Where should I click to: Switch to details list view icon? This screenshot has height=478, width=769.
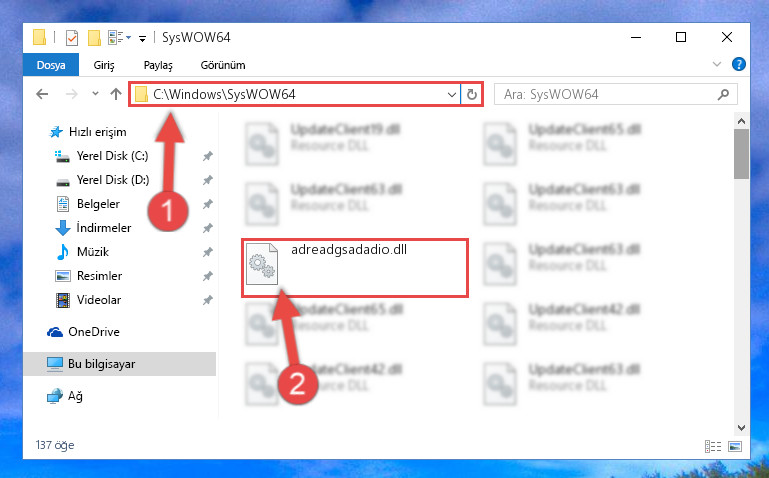tap(713, 446)
